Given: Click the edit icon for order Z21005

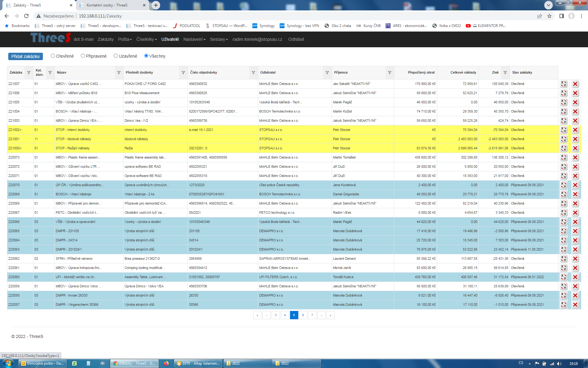Looking at the screenshot, I should 564,102.
